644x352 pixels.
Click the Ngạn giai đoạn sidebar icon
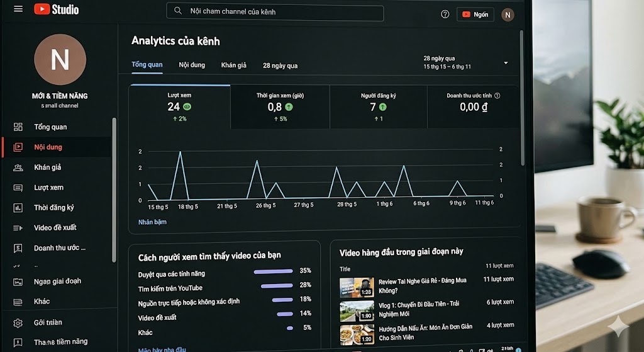pos(18,282)
